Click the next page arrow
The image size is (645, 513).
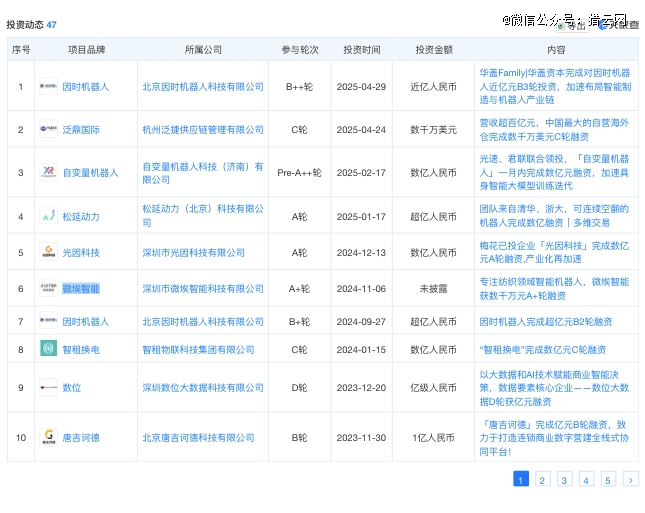pyautogui.click(x=630, y=480)
